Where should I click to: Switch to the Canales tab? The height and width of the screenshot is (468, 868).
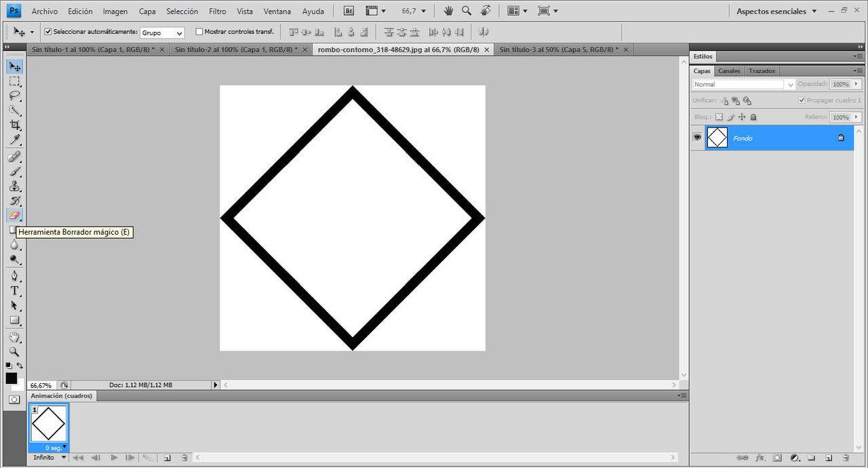click(729, 71)
